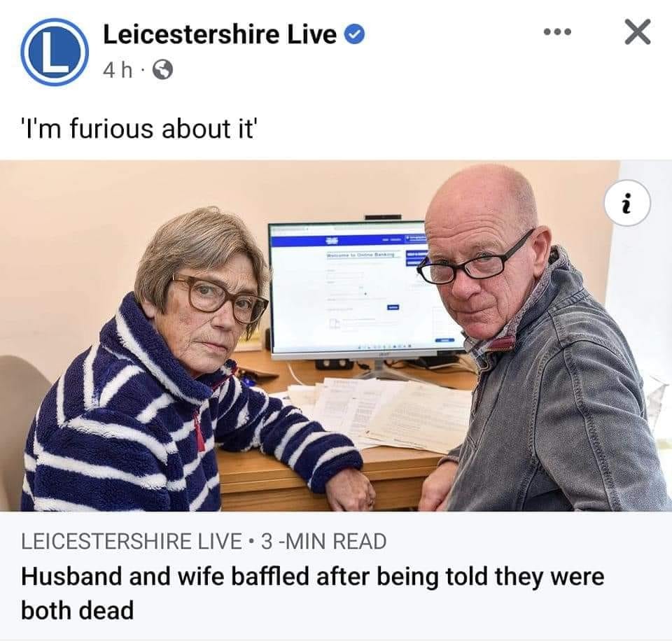Click the blue verified checkmark badge
The width and height of the screenshot is (672, 641).
point(355,34)
